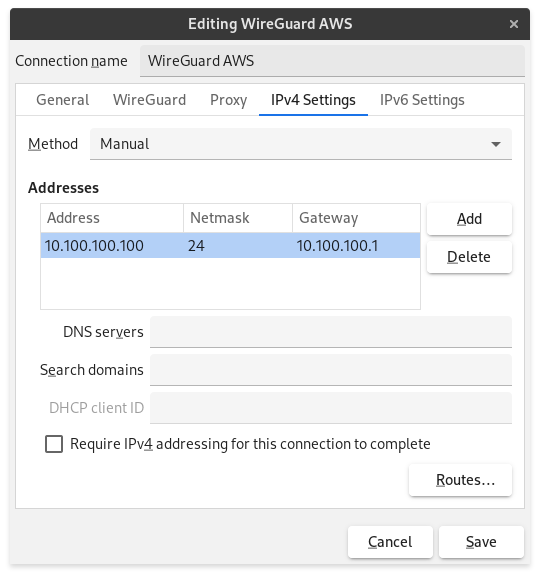The height and width of the screenshot is (575, 540).
Task: Close the Editing WireGuard AWS dialog
Action: 514,24
